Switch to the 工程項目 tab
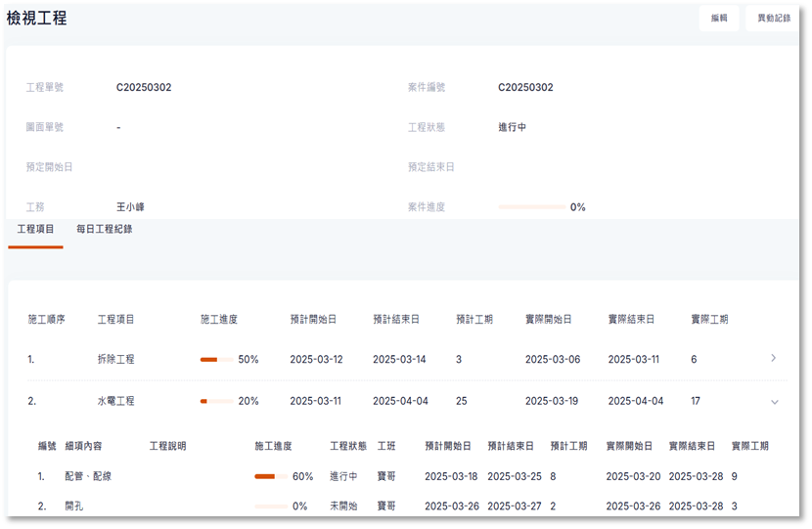812x529 pixels. [36, 229]
